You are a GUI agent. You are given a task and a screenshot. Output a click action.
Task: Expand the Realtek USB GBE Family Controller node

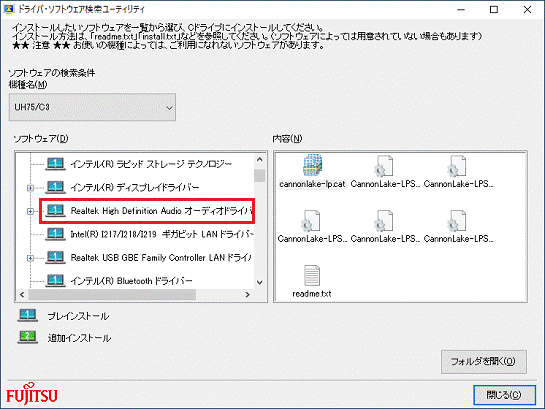(30, 258)
